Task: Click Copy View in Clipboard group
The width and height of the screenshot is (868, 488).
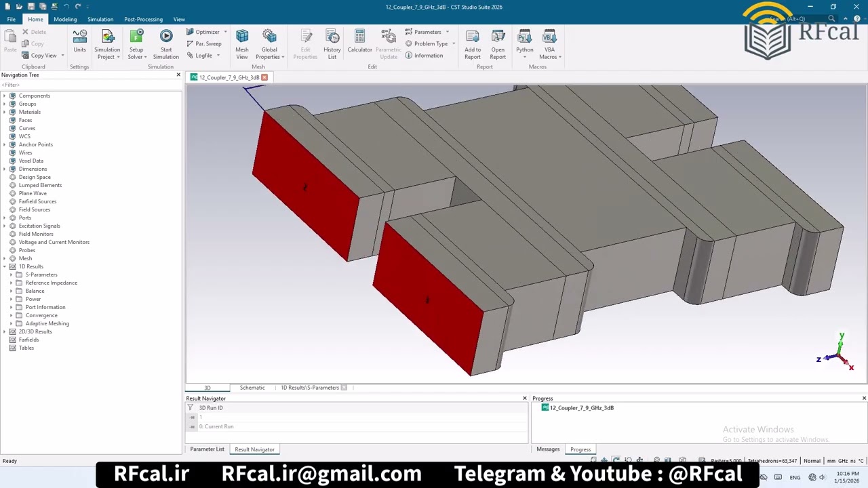Action: (x=39, y=56)
